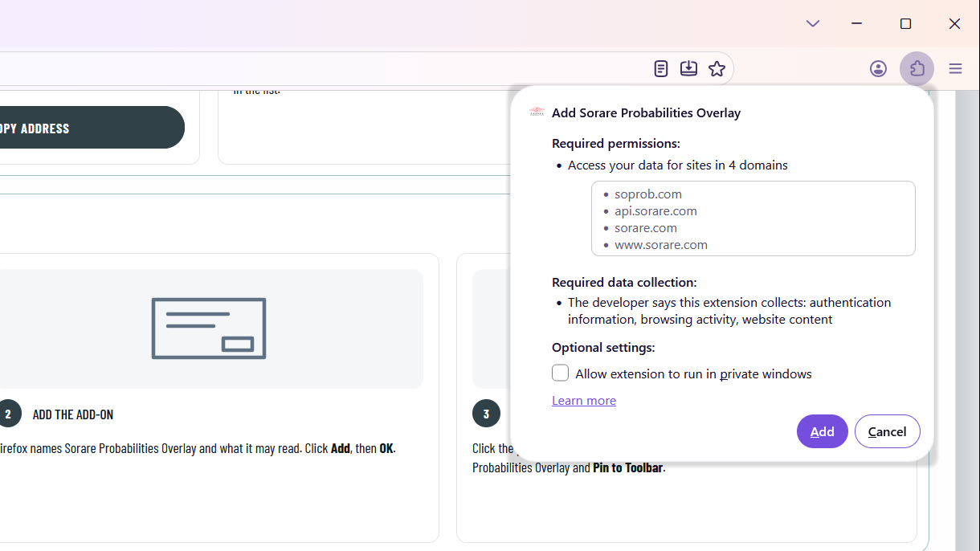Viewport: 980px width, 551px height.
Task: Click the Sorare Probabilities Overlay extension logo
Action: 537,112
